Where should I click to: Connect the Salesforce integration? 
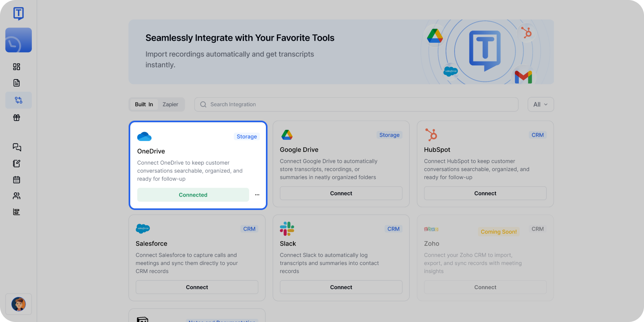click(x=197, y=287)
